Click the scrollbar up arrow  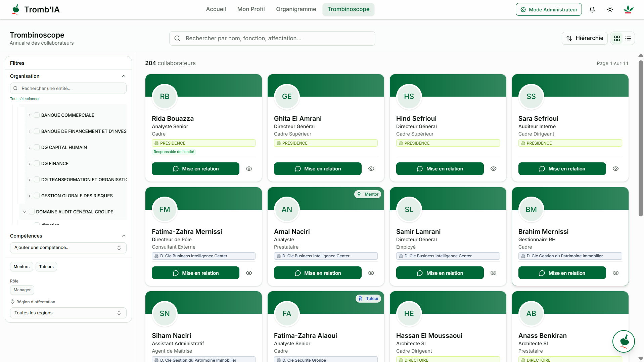tap(641, 55)
